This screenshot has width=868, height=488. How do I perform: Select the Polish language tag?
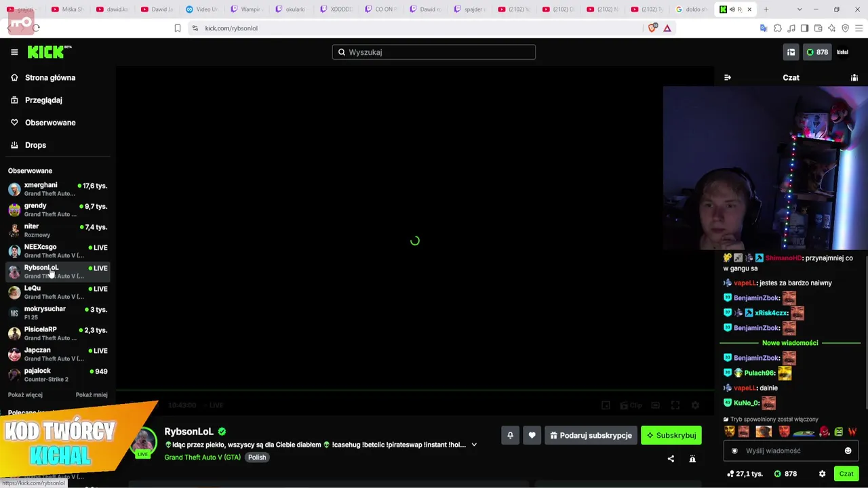[x=257, y=457]
